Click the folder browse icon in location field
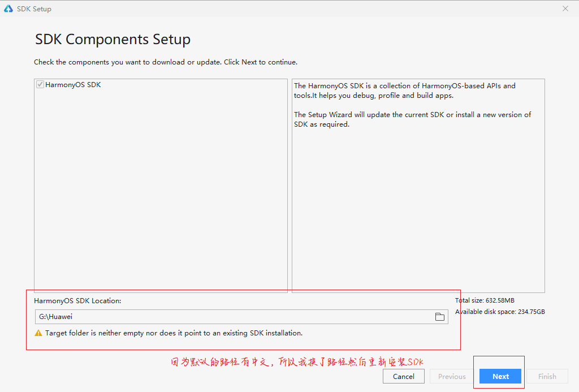The height and width of the screenshot is (392, 579). pos(439,317)
